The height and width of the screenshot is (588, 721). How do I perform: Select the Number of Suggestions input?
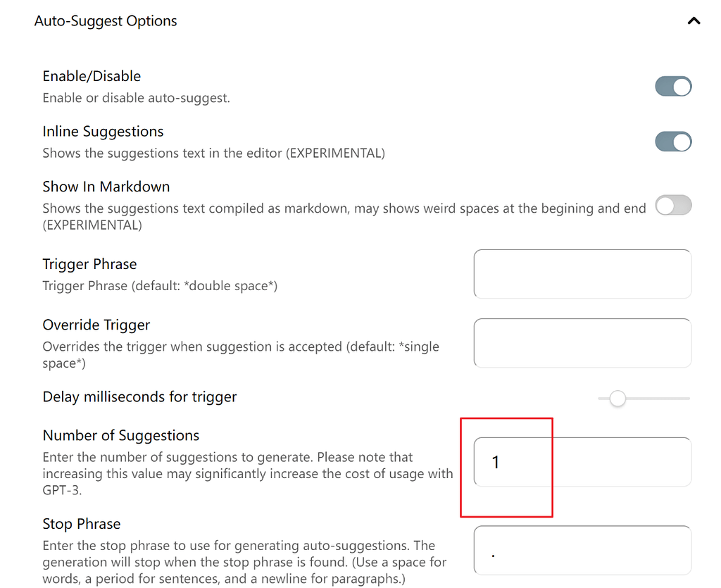pyautogui.click(x=582, y=462)
